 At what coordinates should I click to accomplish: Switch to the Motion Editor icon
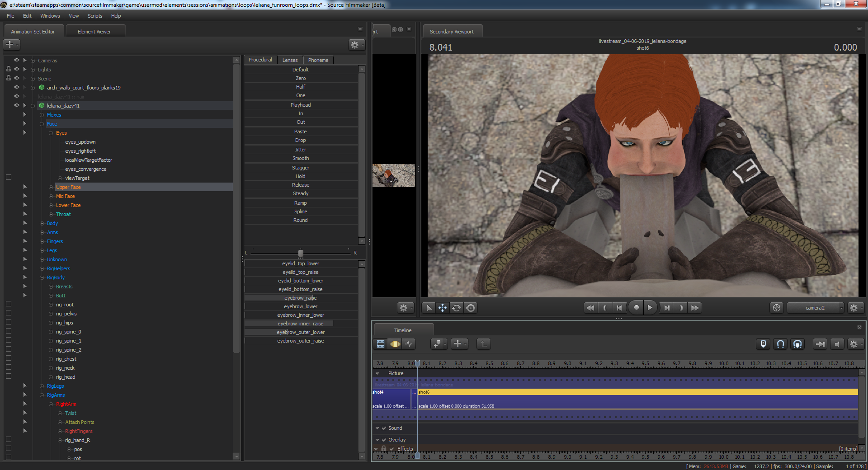tap(395, 344)
